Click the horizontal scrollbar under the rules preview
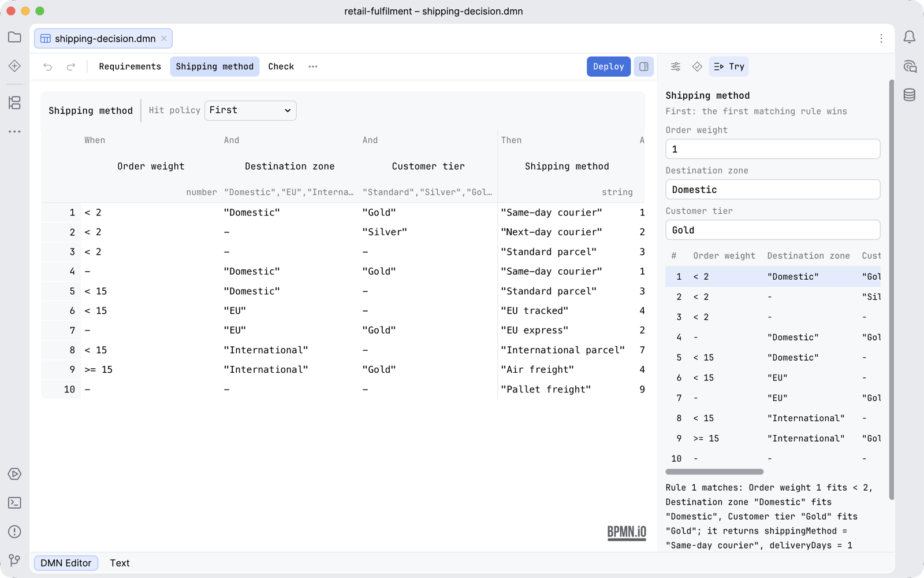This screenshot has height=578, width=924. tap(714, 472)
